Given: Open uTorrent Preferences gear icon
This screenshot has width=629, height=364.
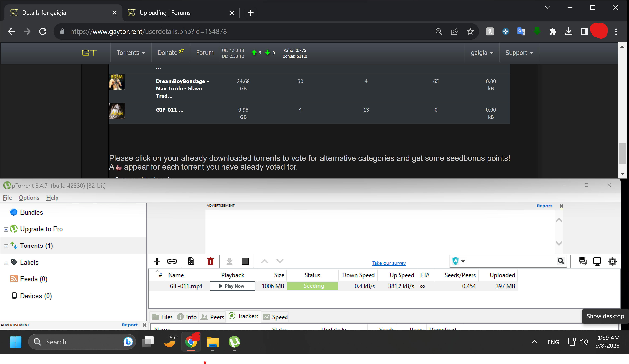Looking at the screenshot, I should point(612,261).
